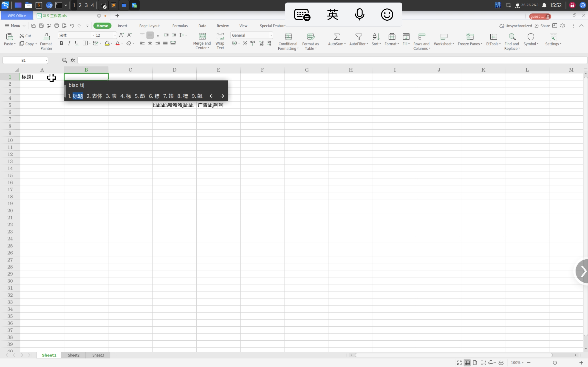Screen dimensions: 588x367
Task: Open the font size dropdown
Action: pyautogui.click(x=115, y=35)
